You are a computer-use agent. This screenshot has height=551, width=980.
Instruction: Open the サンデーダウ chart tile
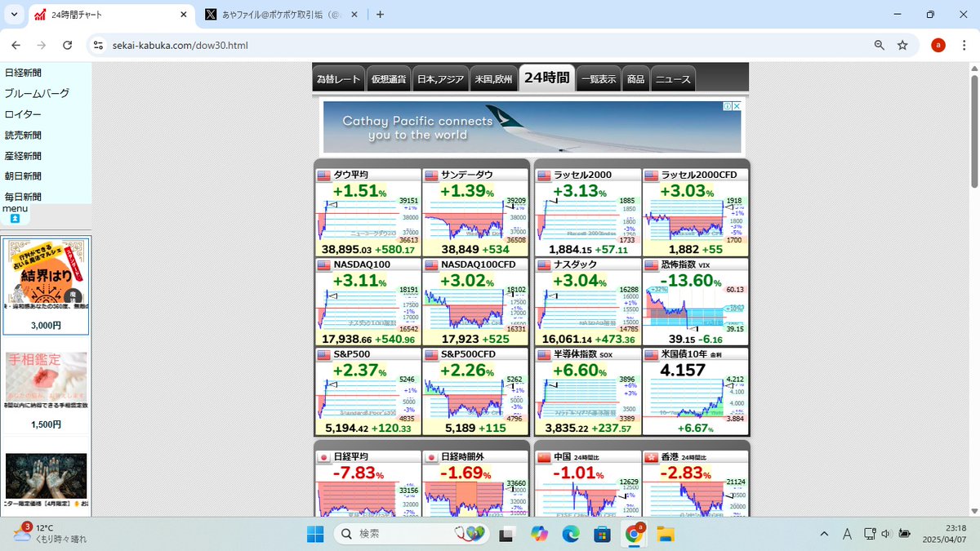point(476,212)
